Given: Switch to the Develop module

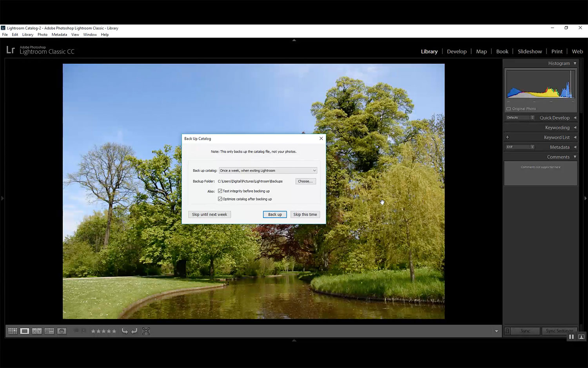Looking at the screenshot, I should [457, 51].
